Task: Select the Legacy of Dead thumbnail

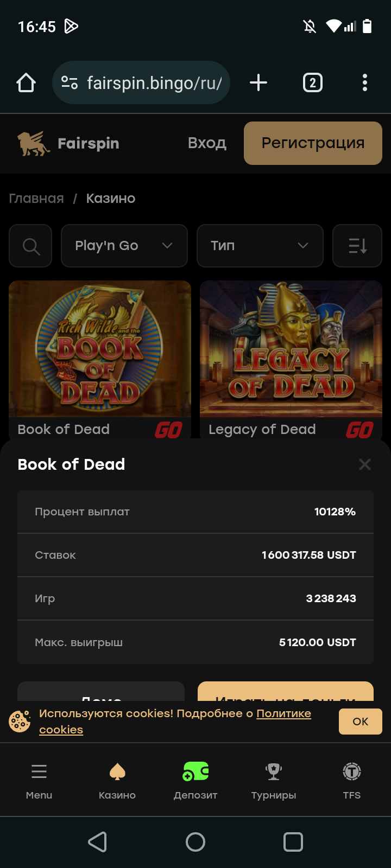Action: tap(291, 349)
